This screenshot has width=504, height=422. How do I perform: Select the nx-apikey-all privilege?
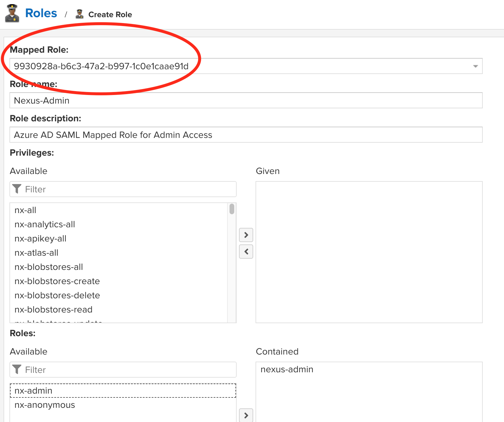[41, 239]
